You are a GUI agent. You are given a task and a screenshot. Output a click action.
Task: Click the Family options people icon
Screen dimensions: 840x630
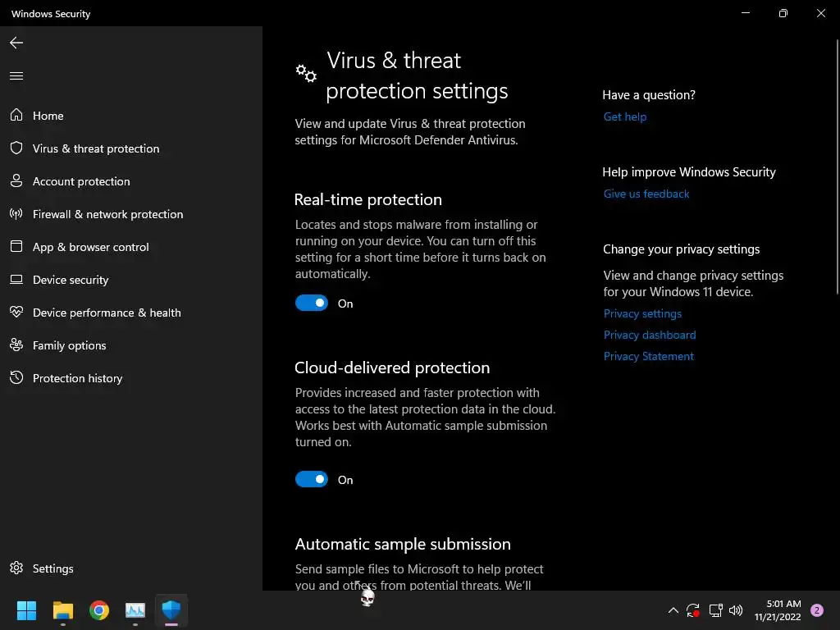click(16, 345)
